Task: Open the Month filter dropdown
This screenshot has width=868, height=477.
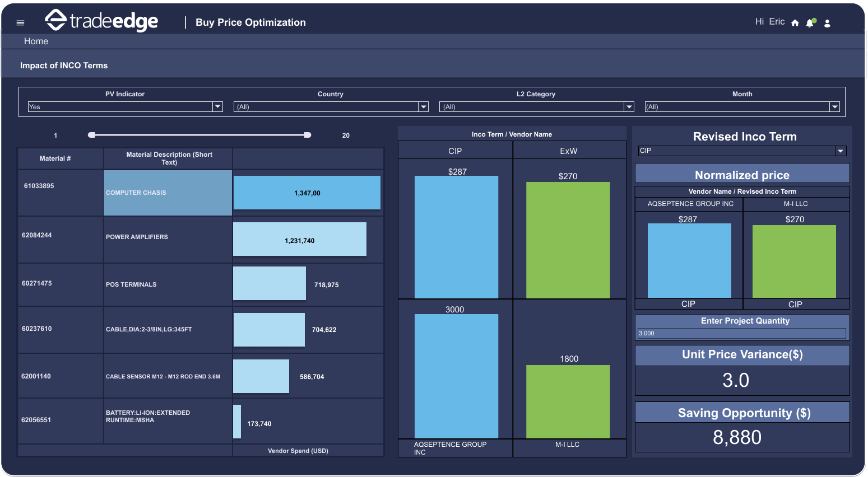Action: point(834,107)
